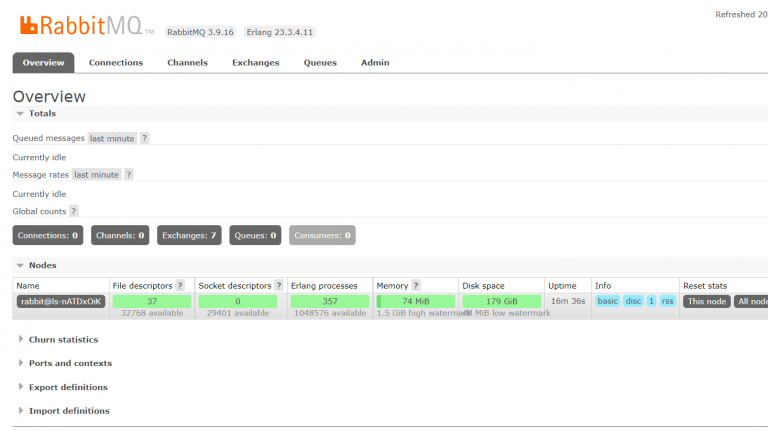The height and width of the screenshot is (431, 768).
Task: Open the Queues tab
Action: pyautogui.click(x=320, y=63)
